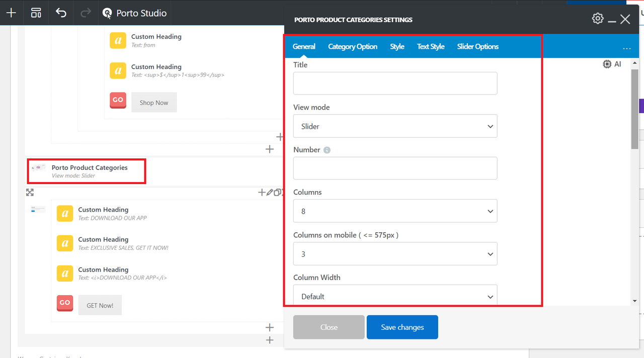Click the blue Save changes button
644x358 pixels.
click(403, 327)
